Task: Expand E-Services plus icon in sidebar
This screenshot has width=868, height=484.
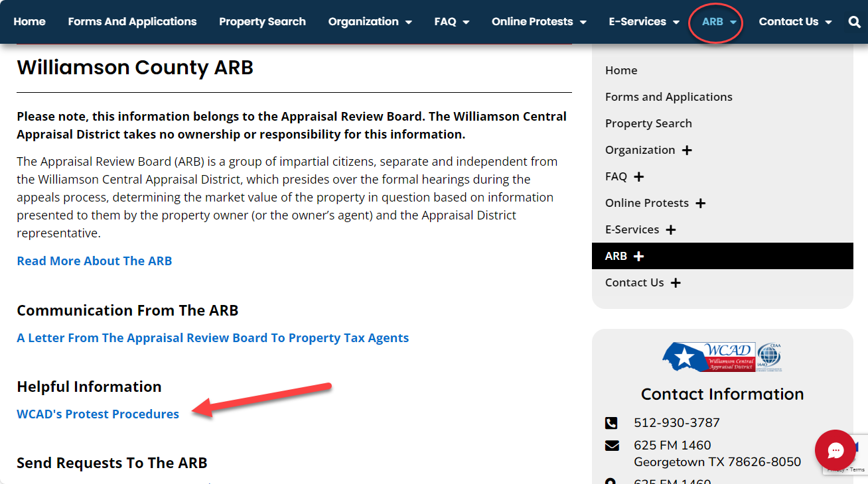Action: tap(670, 230)
